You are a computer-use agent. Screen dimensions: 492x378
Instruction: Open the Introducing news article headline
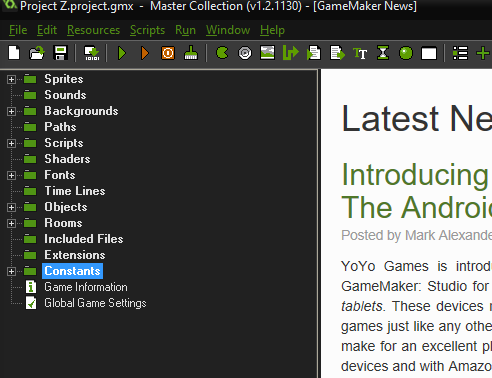[x=416, y=191]
